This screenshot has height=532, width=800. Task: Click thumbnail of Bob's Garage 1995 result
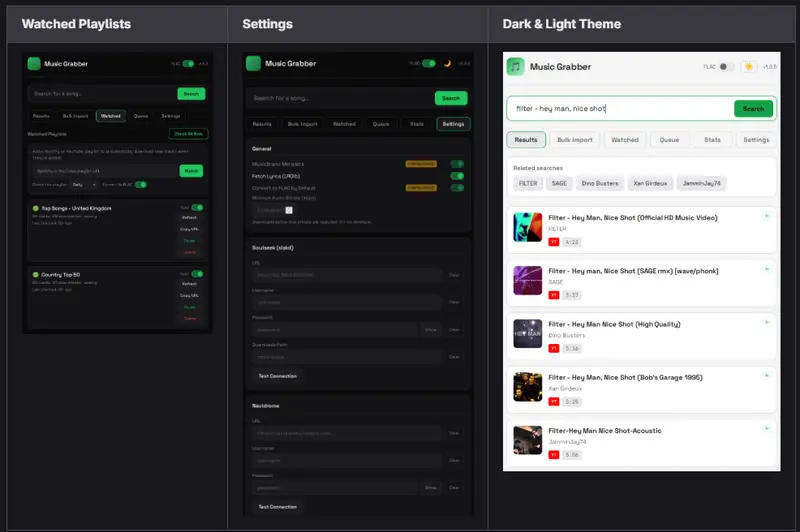(x=528, y=387)
